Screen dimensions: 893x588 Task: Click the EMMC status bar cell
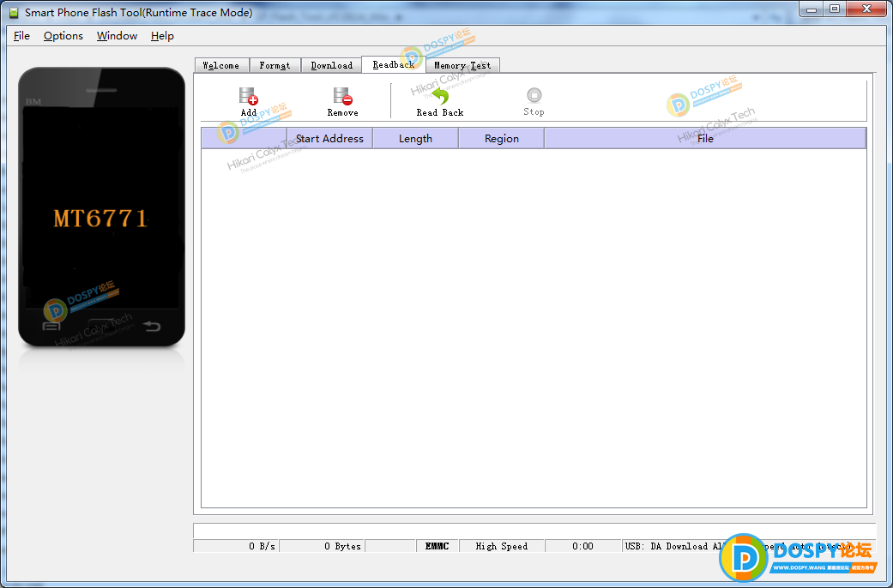click(x=437, y=546)
